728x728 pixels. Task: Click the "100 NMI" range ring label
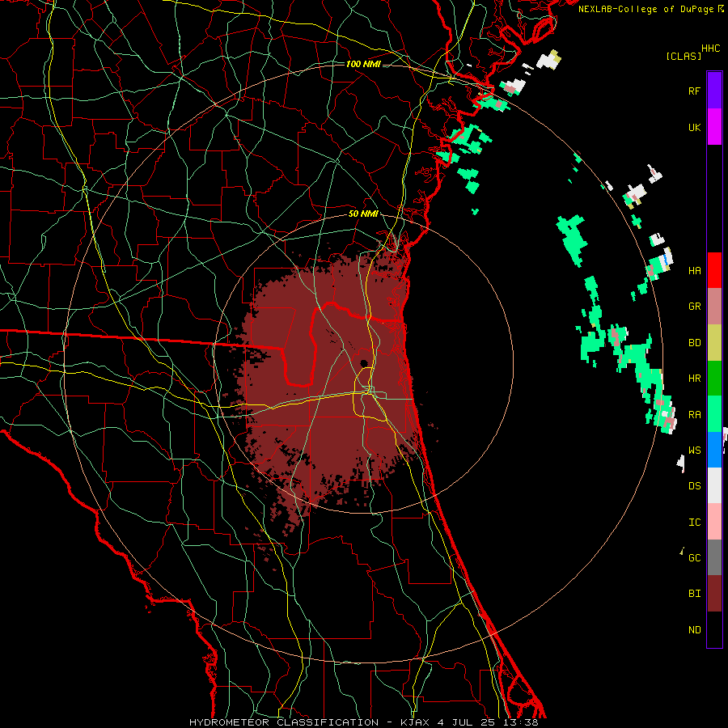[363, 64]
